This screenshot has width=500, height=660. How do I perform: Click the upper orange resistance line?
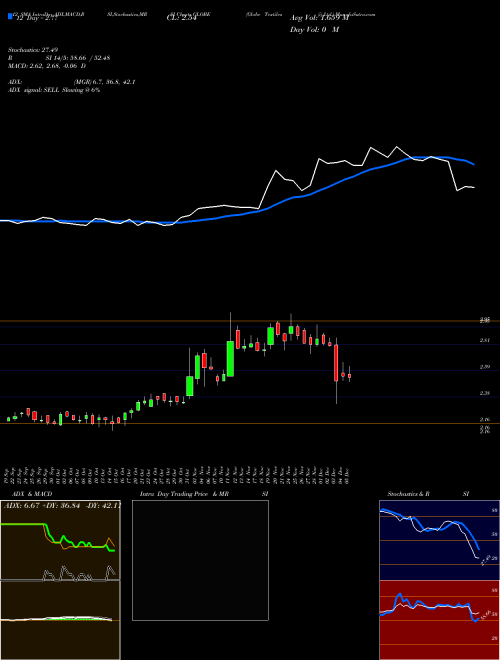click(x=250, y=322)
